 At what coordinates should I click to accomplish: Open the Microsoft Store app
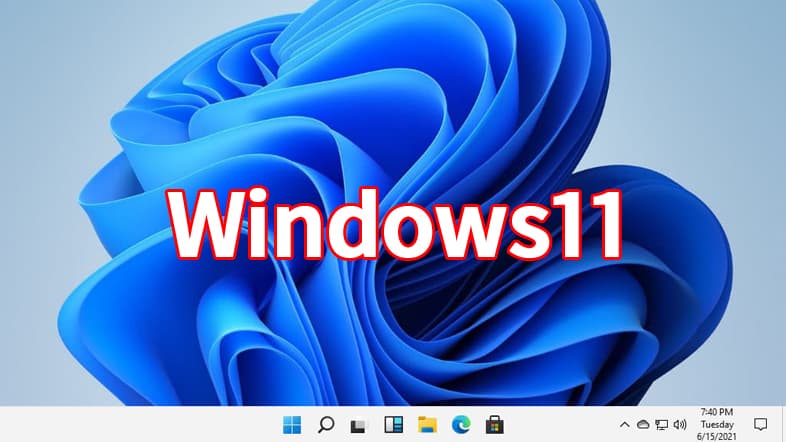coord(495,425)
